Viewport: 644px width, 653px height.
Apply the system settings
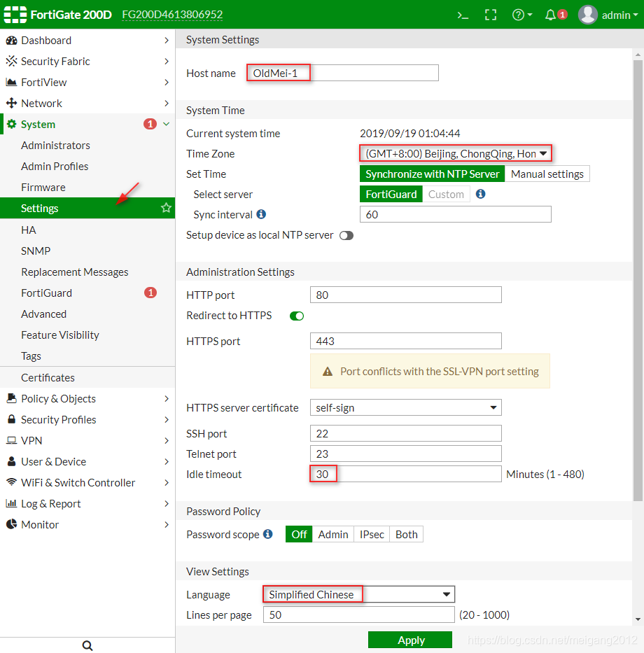point(410,640)
